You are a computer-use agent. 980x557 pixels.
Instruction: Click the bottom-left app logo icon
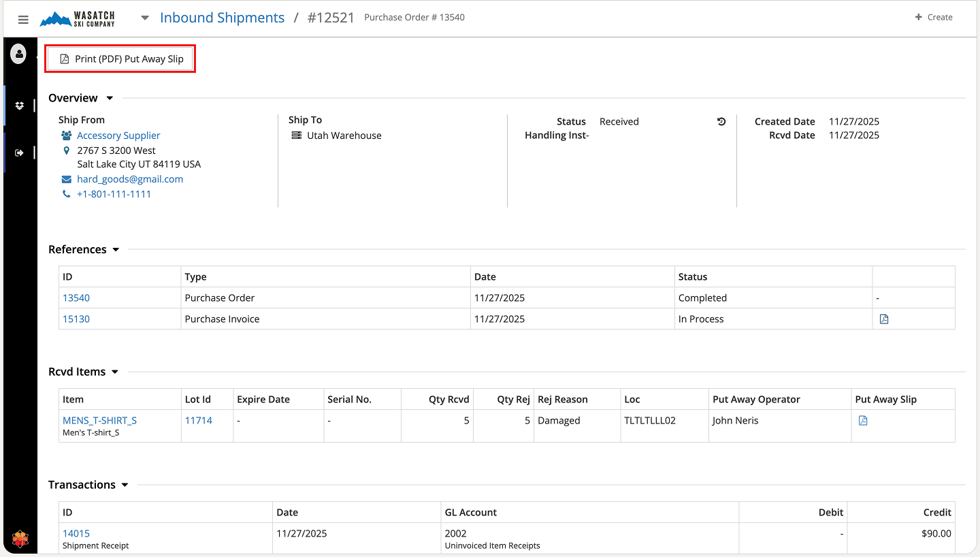pyautogui.click(x=21, y=539)
